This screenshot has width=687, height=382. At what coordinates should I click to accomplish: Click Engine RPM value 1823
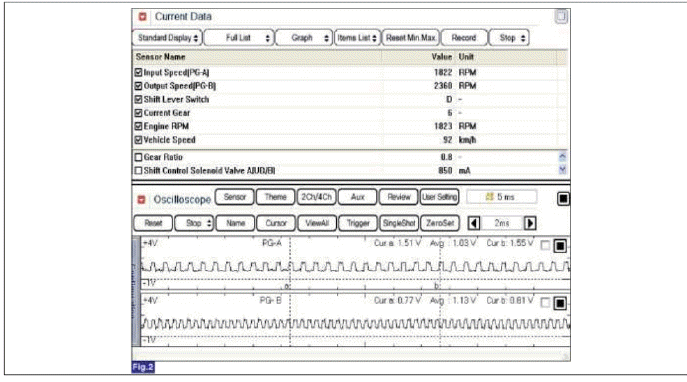(443, 126)
